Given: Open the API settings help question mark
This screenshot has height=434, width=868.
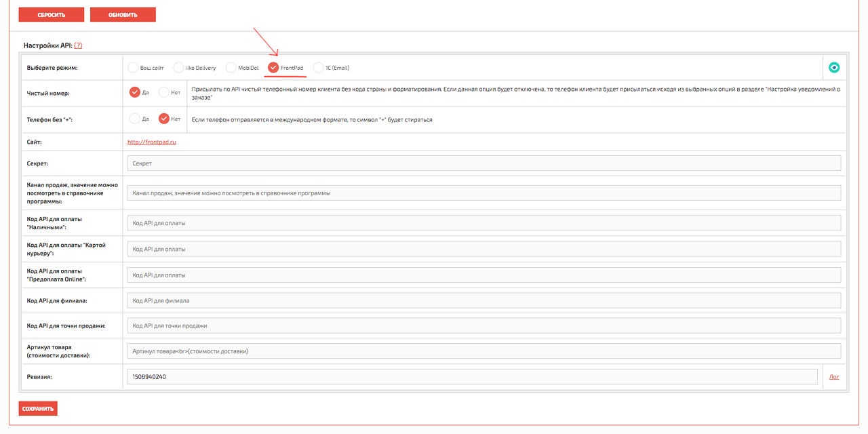Looking at the screenshot, I should tap(78, 45).
